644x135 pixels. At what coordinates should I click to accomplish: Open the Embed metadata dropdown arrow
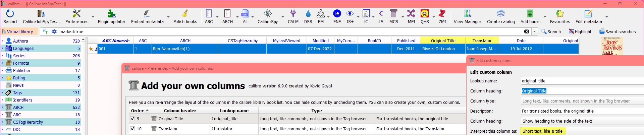click(168, 17)
